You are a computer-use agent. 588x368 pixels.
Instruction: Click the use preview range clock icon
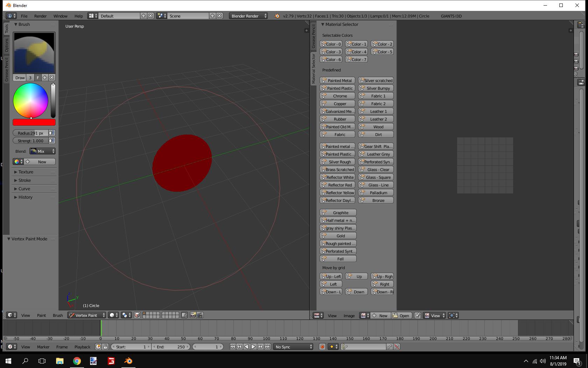[98, 347]
